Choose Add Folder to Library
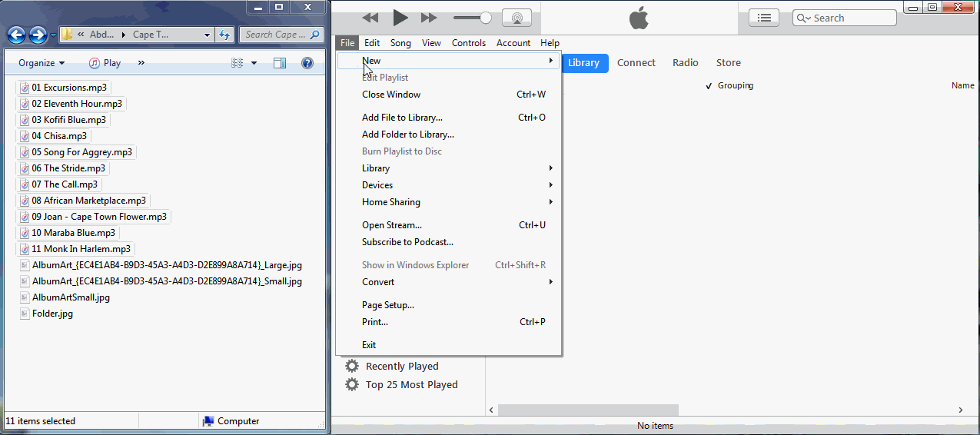The width and height of the screenshot is (980, 435). [x=449, y=134]
